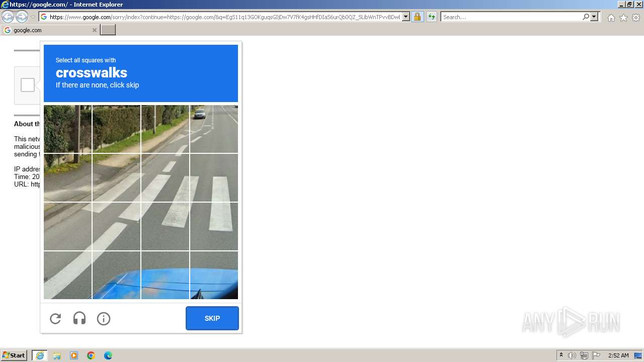Select the bottom-row tile showing the blue car hood center
The width and height of the screenshot is (644, 362).
pyautogui.click(x=165, y=275)
